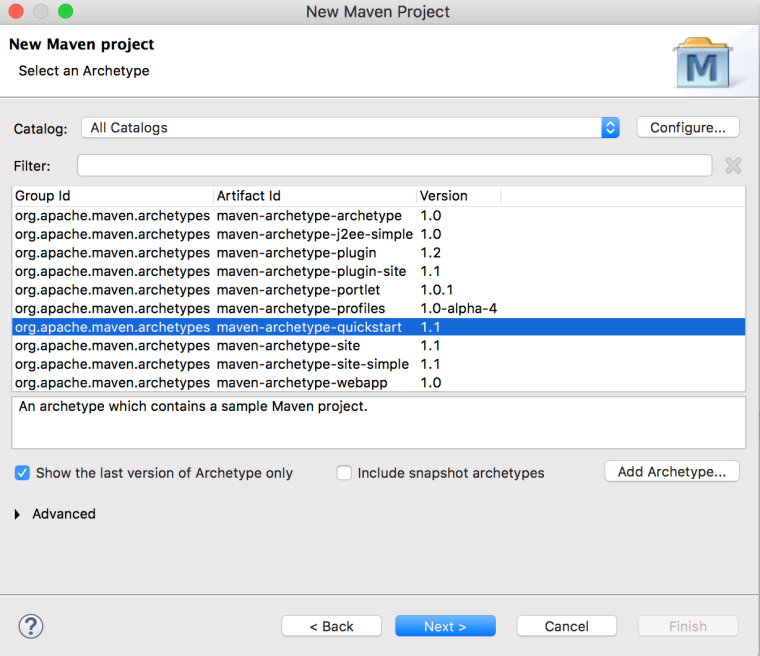Viewport: 760px width, 656px height.
Task: Click version 1.0.1 cell
Action: click(437, 290)
